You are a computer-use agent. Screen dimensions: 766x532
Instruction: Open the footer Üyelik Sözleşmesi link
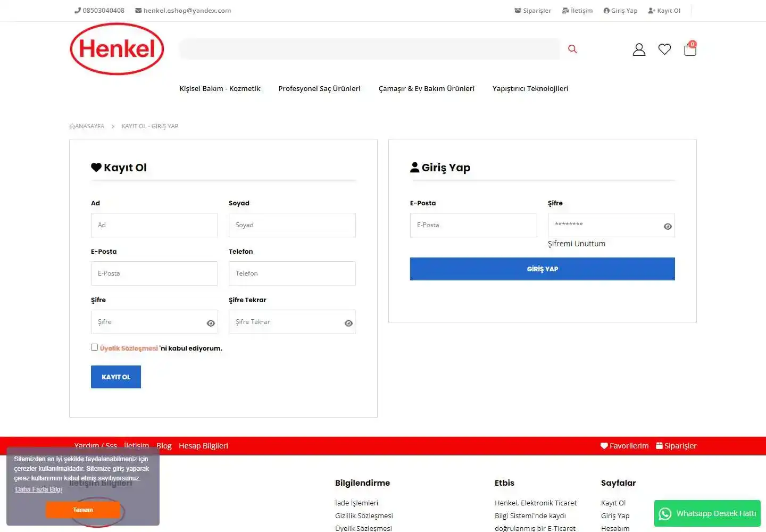click(x=363, y=528)
